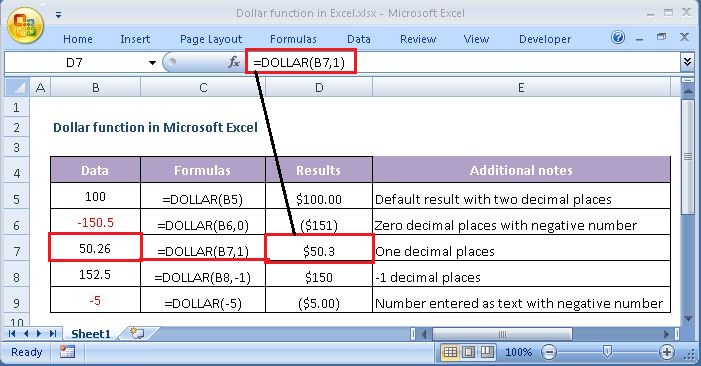Click the zoom in plus button
This screenshot has width=701, height=366.
667,352
